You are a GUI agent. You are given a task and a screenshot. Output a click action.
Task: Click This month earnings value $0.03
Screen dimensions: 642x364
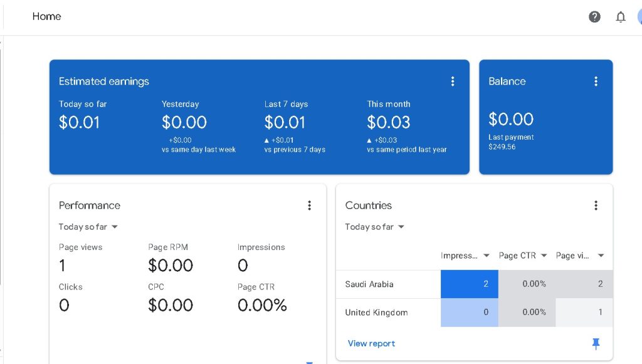coord(389,122)
